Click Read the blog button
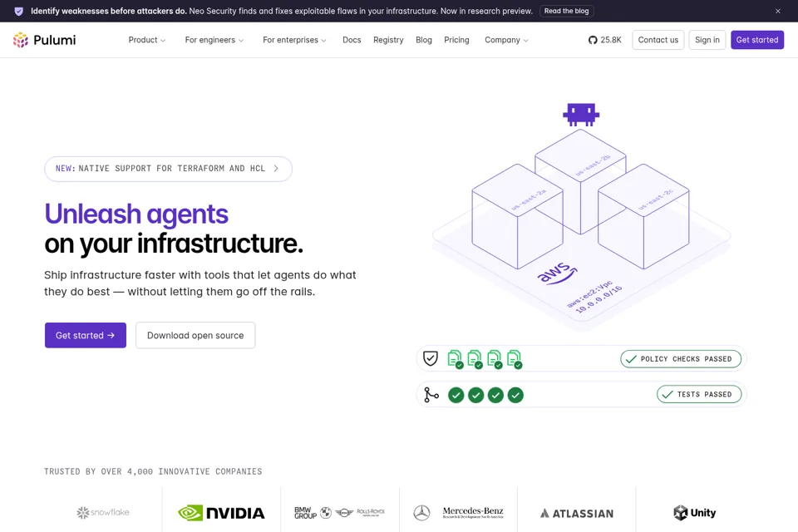 (566, 11)
